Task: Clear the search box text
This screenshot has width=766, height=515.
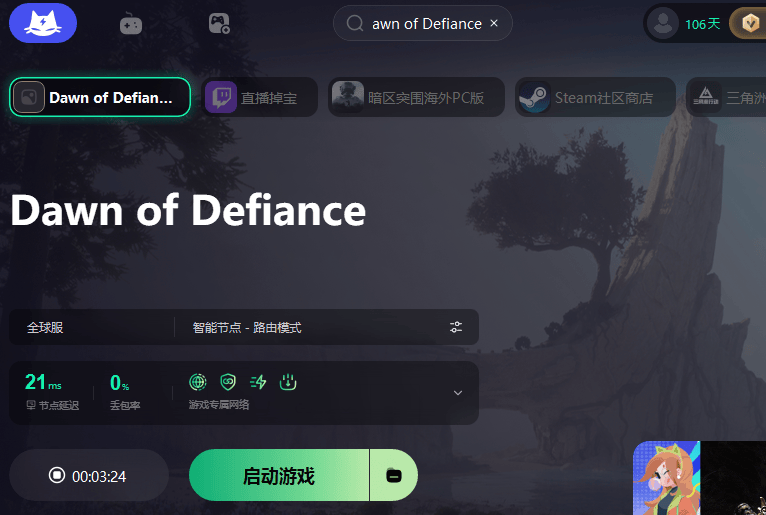Action: pos(494,23)
